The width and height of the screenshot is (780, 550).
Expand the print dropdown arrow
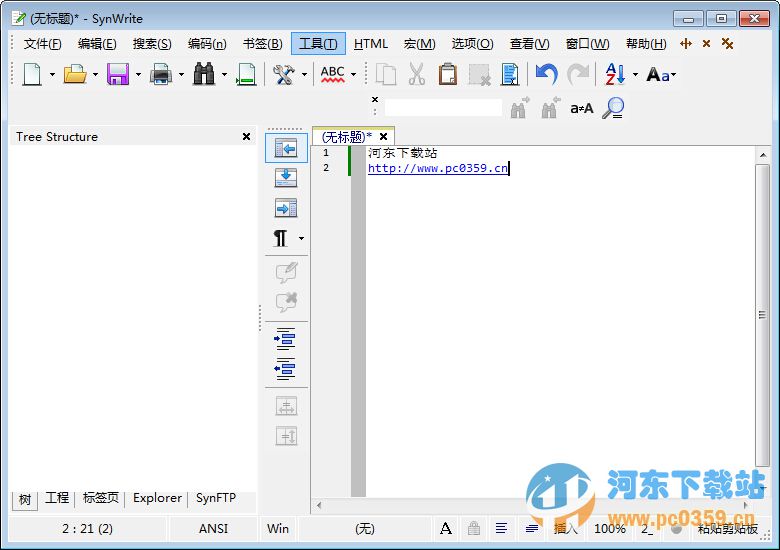(x=181, y=75)
